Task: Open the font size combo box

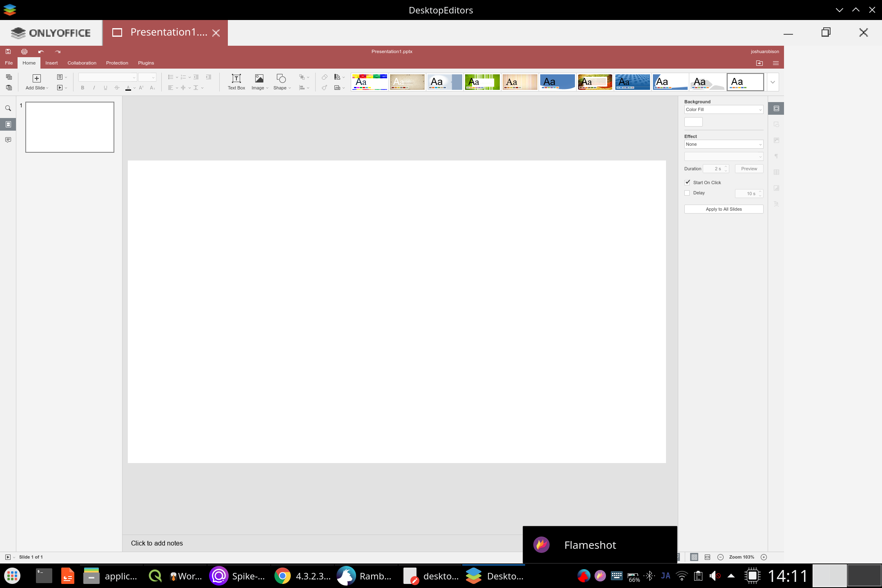Action: click(147, 77)
